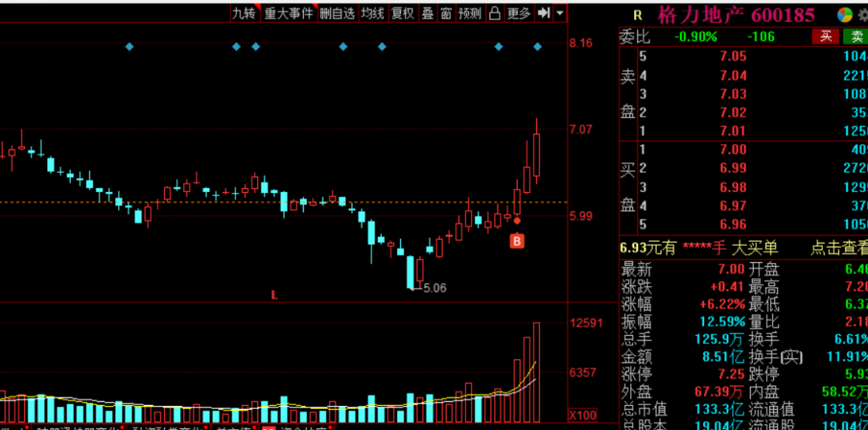The width and height of the screenshot is (868, 430).
Task: Select the latest tall red candlestick
Action: coord(536,154)
